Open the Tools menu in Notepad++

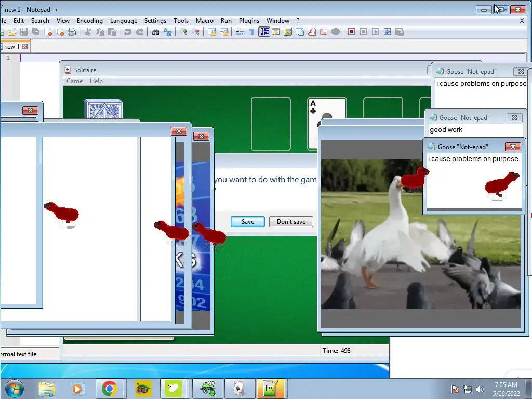tap(181, 21)
